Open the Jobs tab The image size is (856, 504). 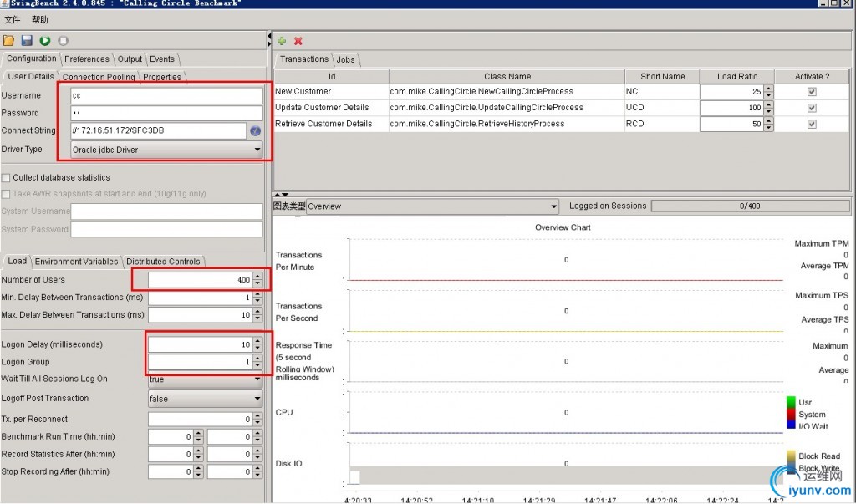pos(345,59)
